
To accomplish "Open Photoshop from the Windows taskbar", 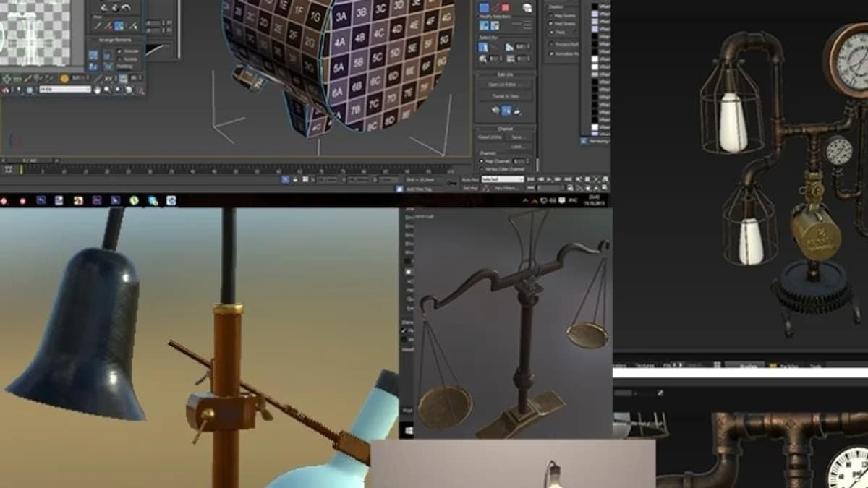I will click(x=41, y=200).
